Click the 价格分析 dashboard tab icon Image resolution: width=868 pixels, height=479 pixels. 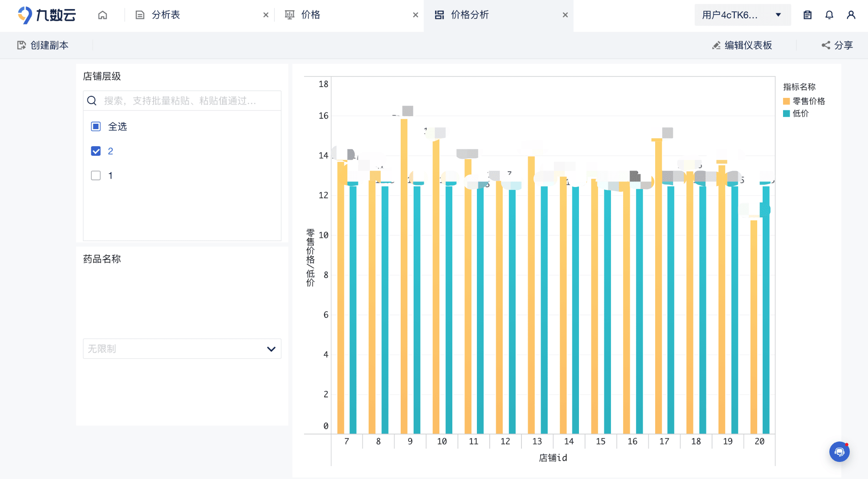439,15
